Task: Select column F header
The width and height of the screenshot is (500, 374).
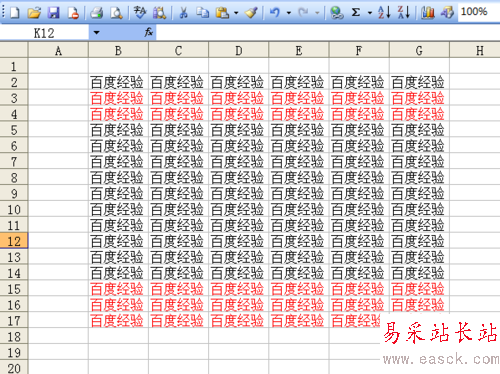Action: 359,51
